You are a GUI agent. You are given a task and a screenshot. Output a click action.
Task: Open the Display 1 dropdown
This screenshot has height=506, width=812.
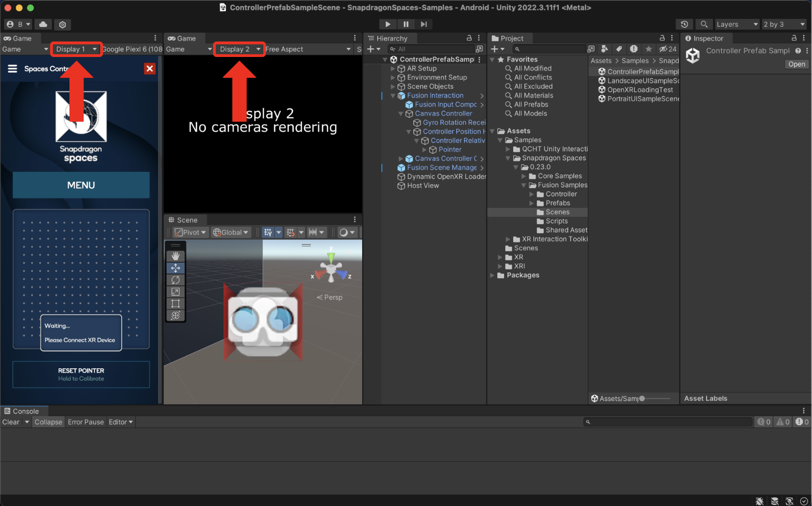pyautogui.click(x=76, y=49)
